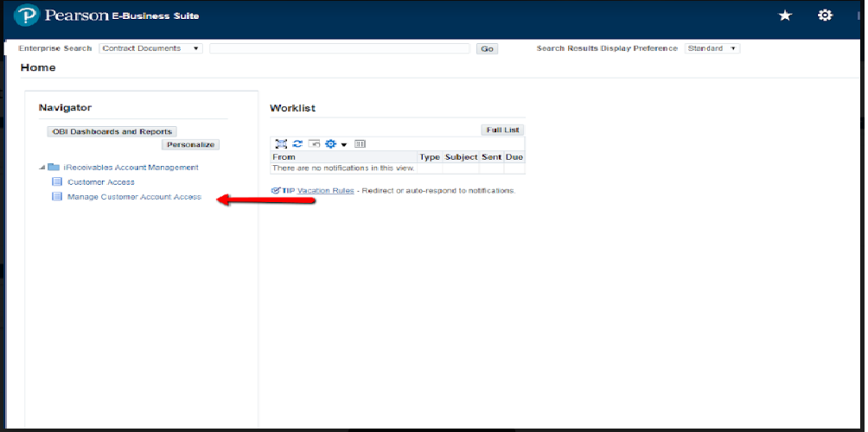The height and width of the screenshot is (432, 868).
Task: Click the Worklist detach table icon
Action: (281, 143)
